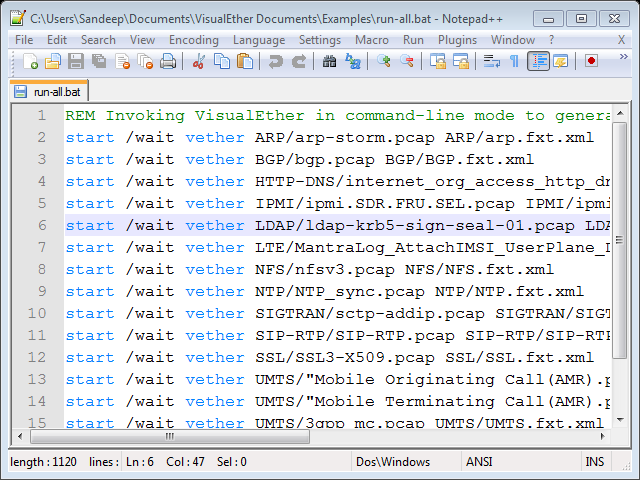Undo the last action
The height and width of the screenshot is (480, 640).
coord(276,61)
